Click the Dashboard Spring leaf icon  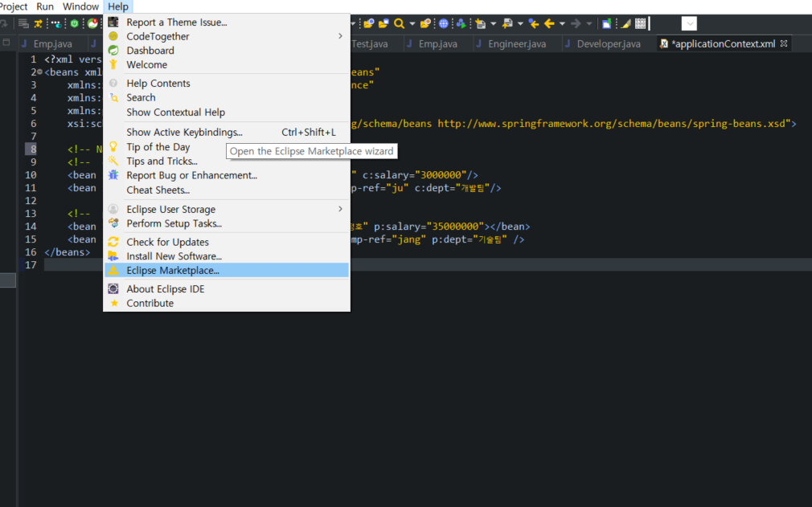tap(113, 50)
